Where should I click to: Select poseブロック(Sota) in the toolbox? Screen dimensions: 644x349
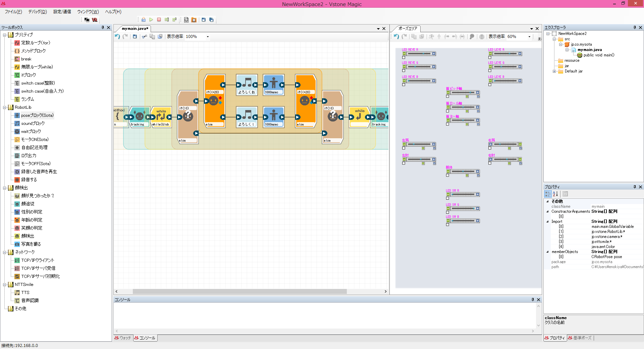[x=37, y=115]
